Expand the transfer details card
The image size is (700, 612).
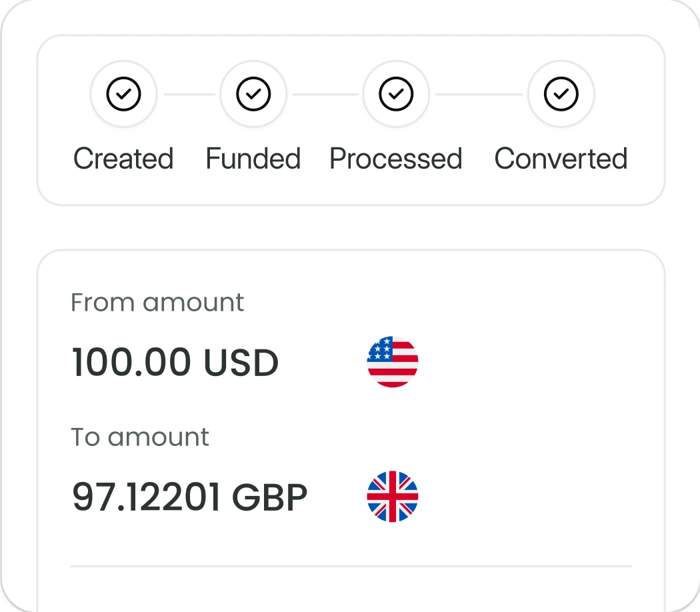pyautogui.click(x=351, y=427)
